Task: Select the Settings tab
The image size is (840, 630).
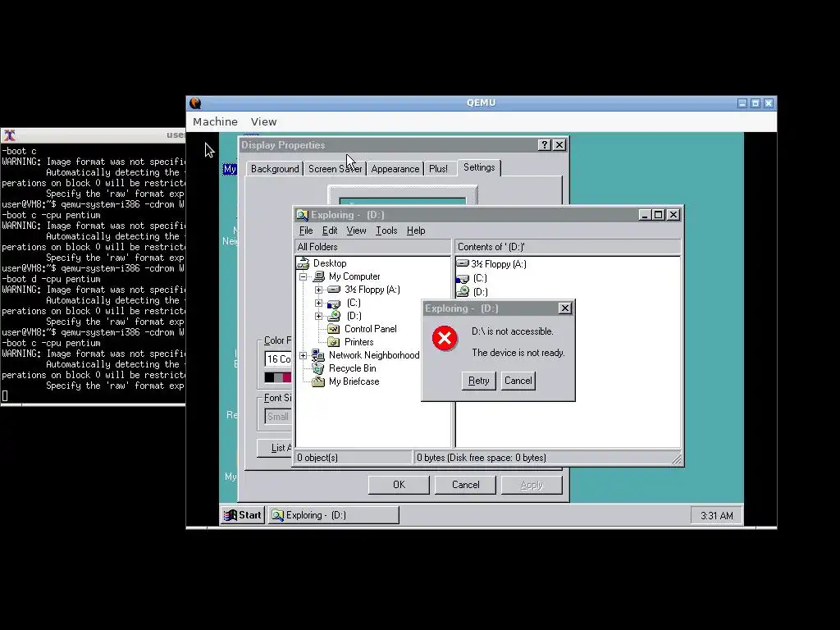Action: 479,167
